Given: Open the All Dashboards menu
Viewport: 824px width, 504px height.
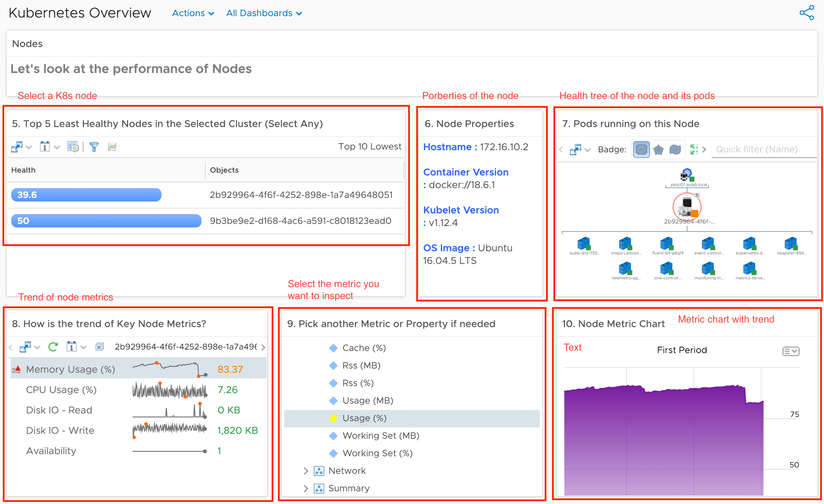Looking at the screenshot, I should (264, 13).
